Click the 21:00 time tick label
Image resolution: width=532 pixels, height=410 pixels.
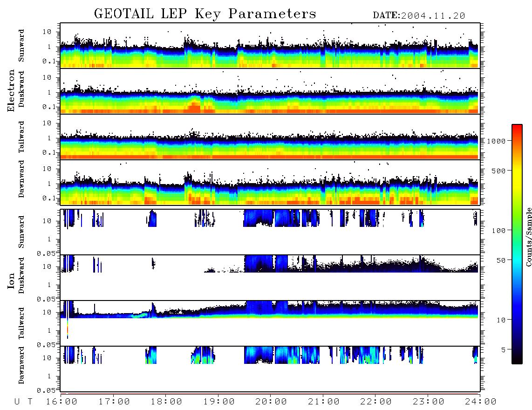point(324,402)
